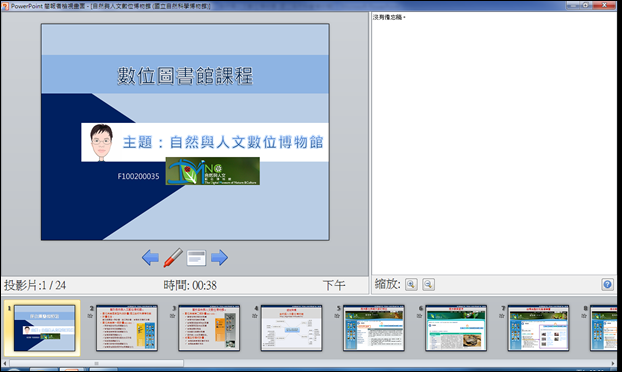The height and width of the screenshot is (372, 622).
Task: Click the slide title 數位圖書館課程
Action: click(x=185, y=75)
